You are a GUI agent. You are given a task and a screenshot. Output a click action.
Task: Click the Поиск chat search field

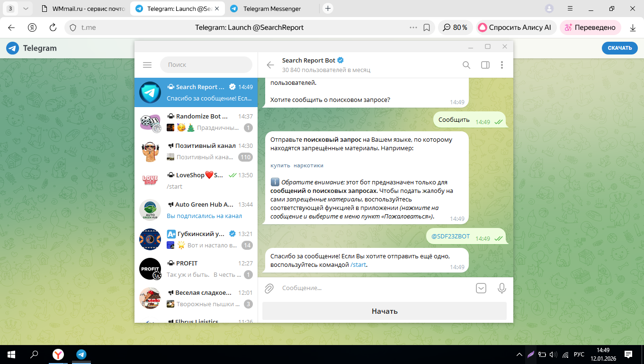[206, 65]
